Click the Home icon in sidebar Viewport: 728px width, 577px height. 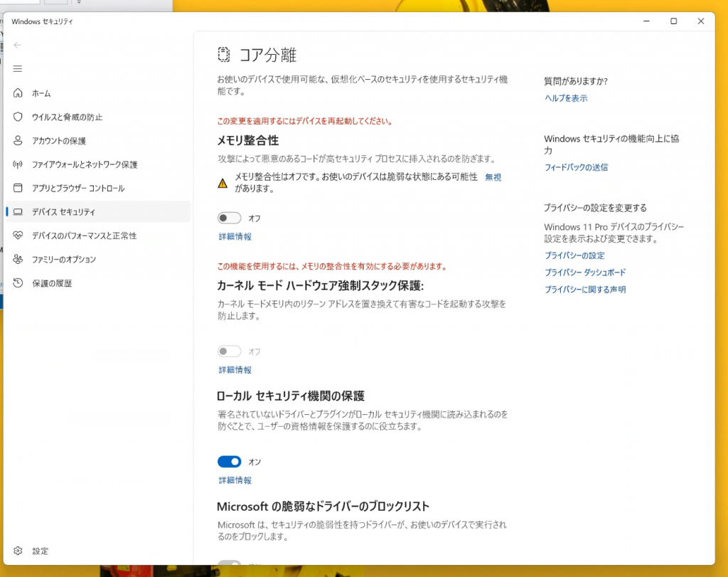click(x=18, y=93)
